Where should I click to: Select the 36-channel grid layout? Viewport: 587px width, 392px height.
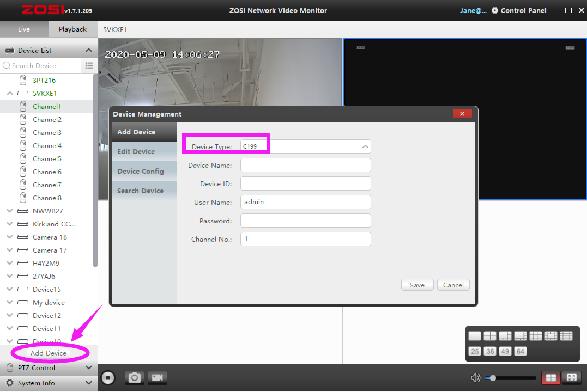click(x=490, y=351)
